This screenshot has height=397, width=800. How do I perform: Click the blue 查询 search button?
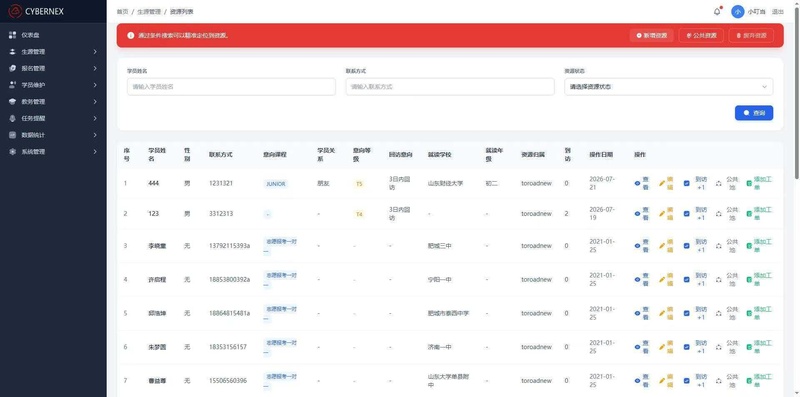(x=754, y=113)
